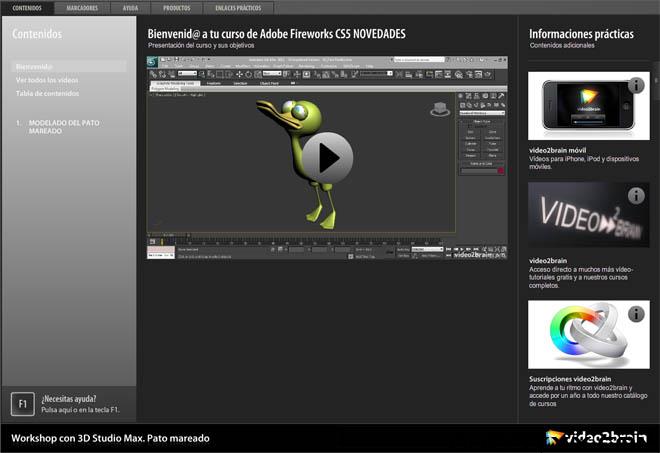Click the 'Suscripciones video2brain' title

(570, 379)
